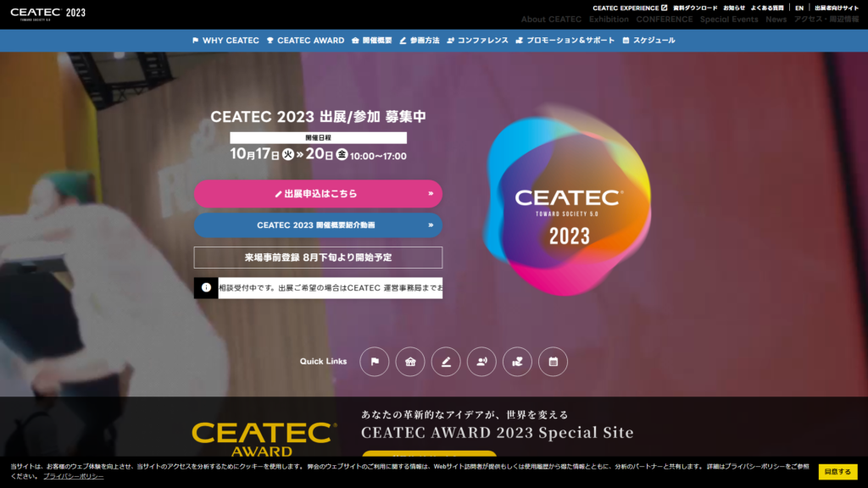Click the CEATEC 2023 logo in header
The image size is (868, 488).
point(48,14)
